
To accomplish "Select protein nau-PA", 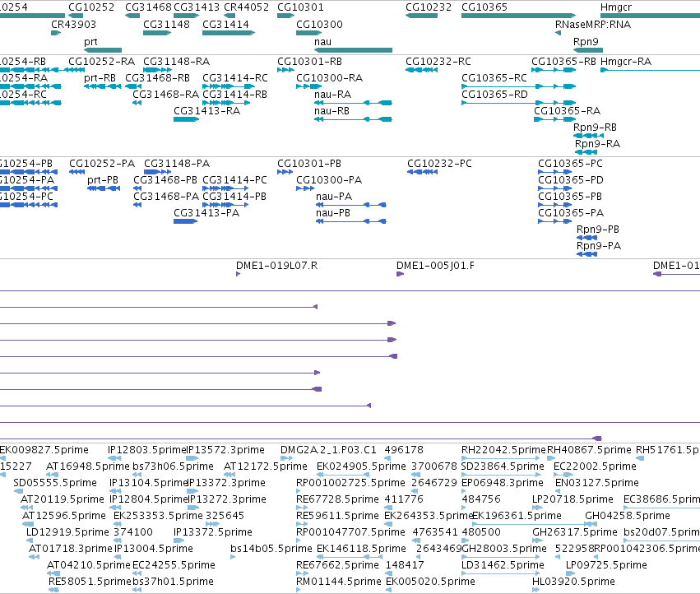I will tap(351, 205).
